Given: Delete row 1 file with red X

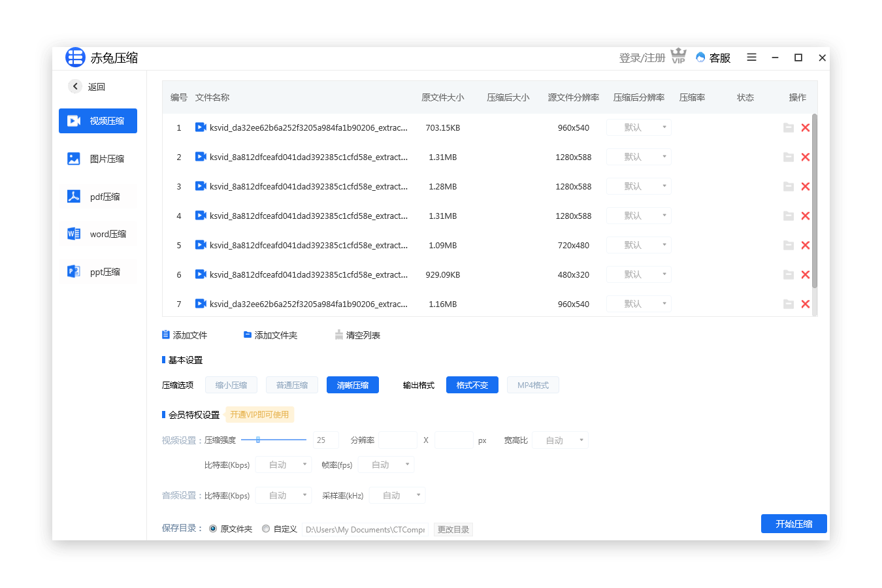Looking at the screenshot, I should point(806,128).
